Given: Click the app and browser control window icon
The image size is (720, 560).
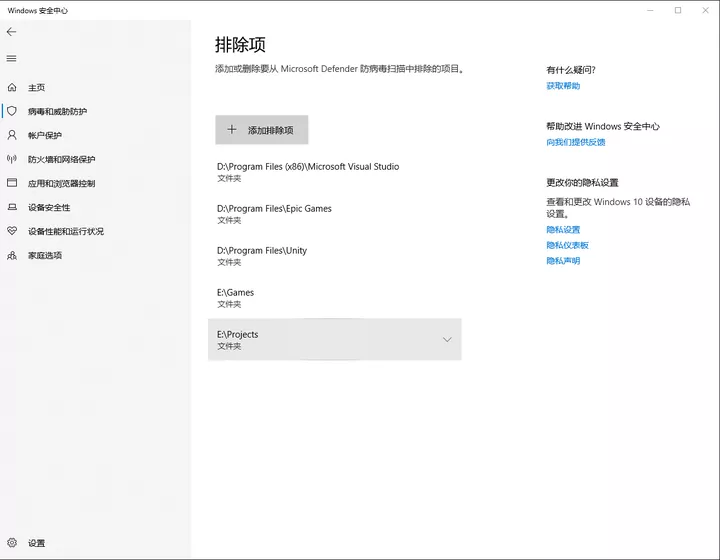Looking at the screenshot, I should coord(12,183).
